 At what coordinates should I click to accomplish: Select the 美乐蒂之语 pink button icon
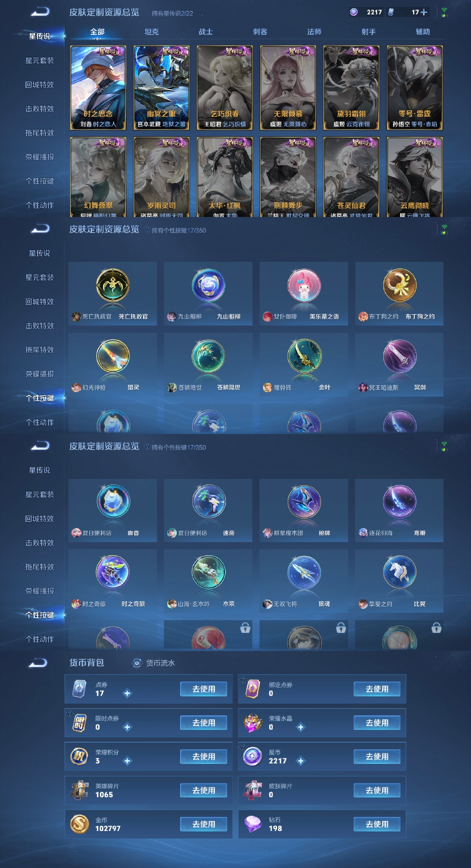click(x=304, y=285)
